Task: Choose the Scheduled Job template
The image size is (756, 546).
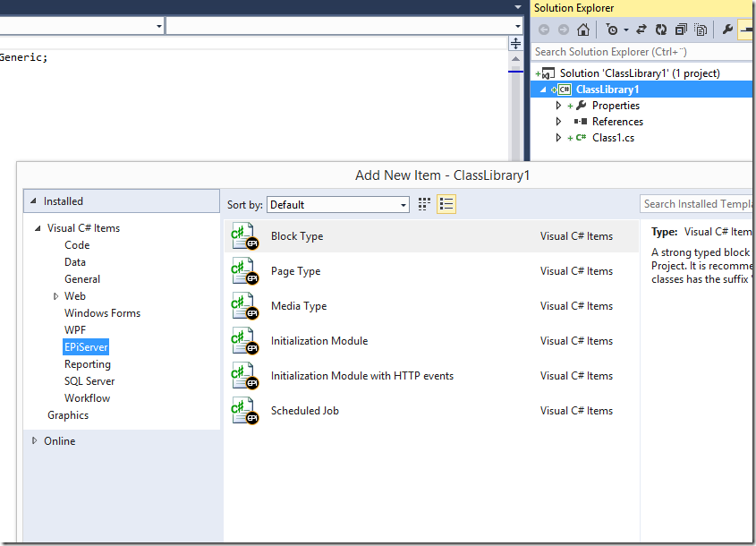Action: click(304, 411)
